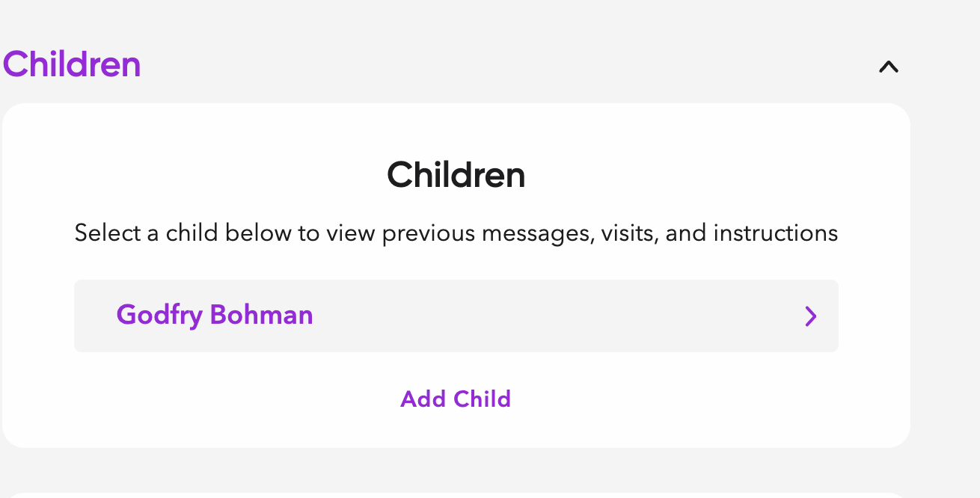This screenshot has width=980, height=498.
Task: Click the card edge below Children card
Action: point(456,494)
